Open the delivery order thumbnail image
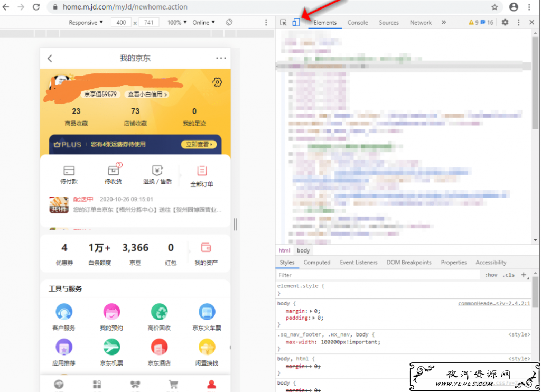 (x=59, y=205)
